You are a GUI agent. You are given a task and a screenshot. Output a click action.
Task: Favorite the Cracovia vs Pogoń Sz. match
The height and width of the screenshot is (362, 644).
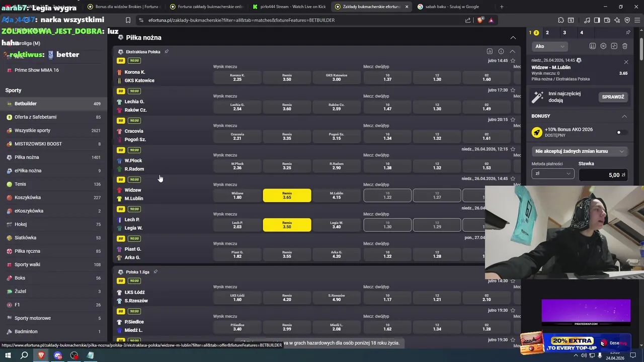[513, 120]
